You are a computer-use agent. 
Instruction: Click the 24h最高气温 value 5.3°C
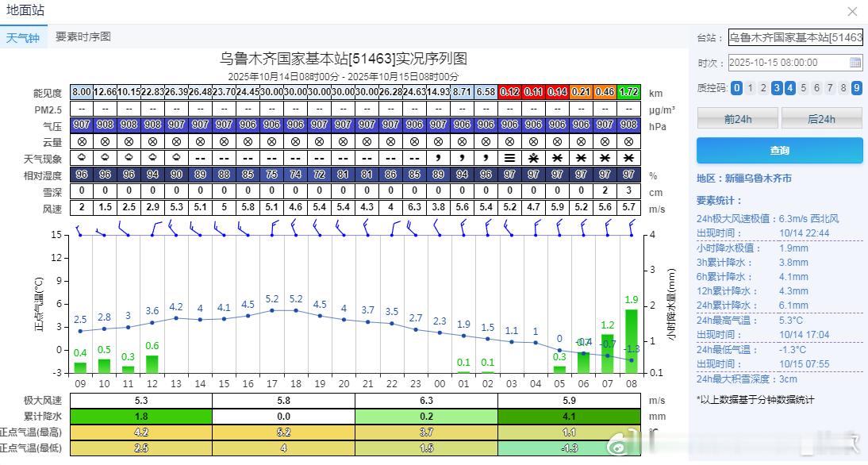pyautogui.click(x=791, y=320)
